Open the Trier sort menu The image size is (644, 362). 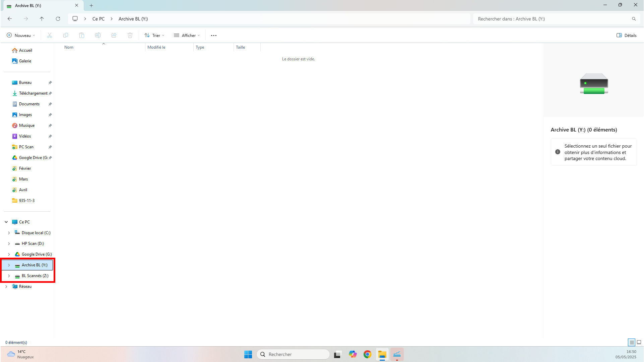tap(154, 35)
